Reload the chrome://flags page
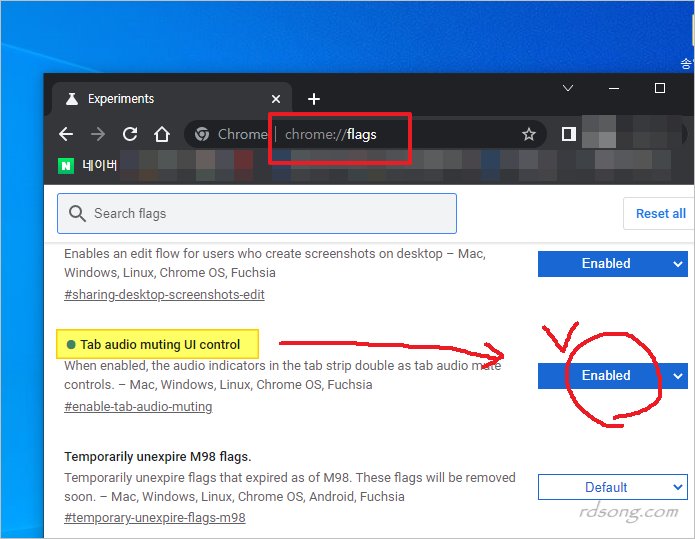Viewport: 695px width, 539px height. point(130,134)
